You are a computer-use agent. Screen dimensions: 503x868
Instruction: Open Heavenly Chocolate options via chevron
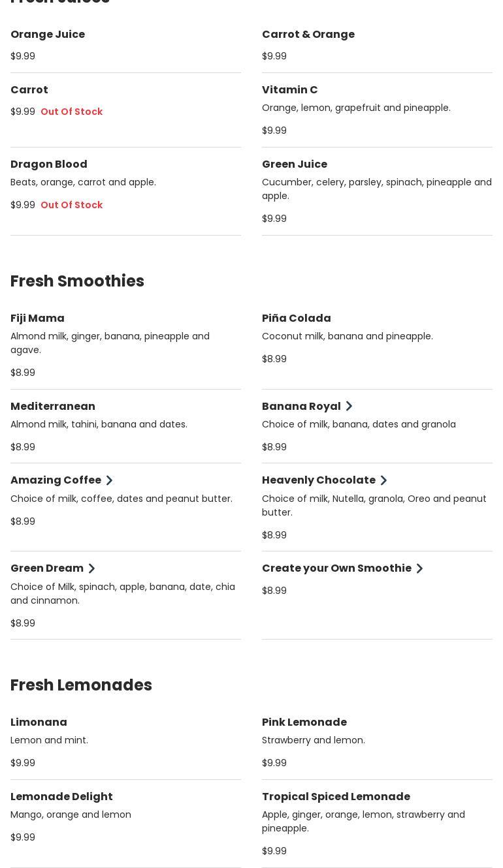coord(383,480)
